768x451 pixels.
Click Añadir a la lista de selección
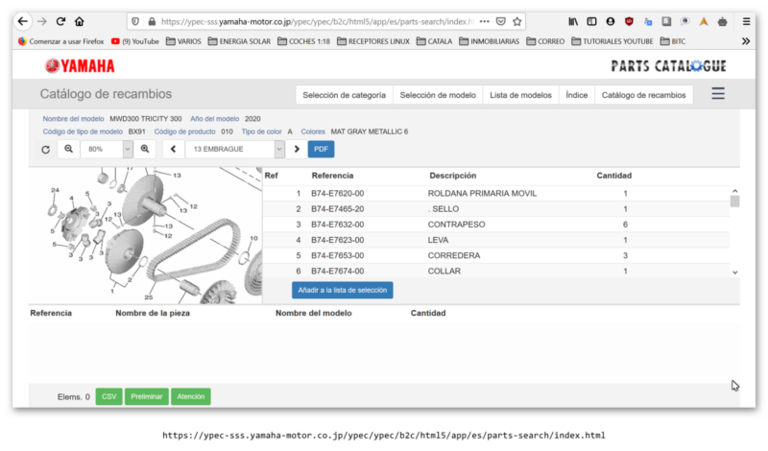click(x=342, y=290)
